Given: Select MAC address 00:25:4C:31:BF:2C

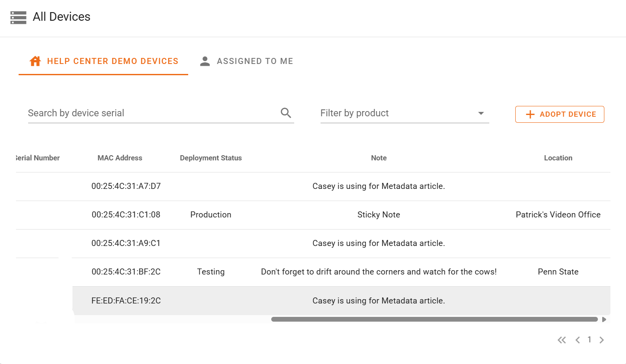Looking at the screenshot, I should pyautogui.click(x=126, y=271).
